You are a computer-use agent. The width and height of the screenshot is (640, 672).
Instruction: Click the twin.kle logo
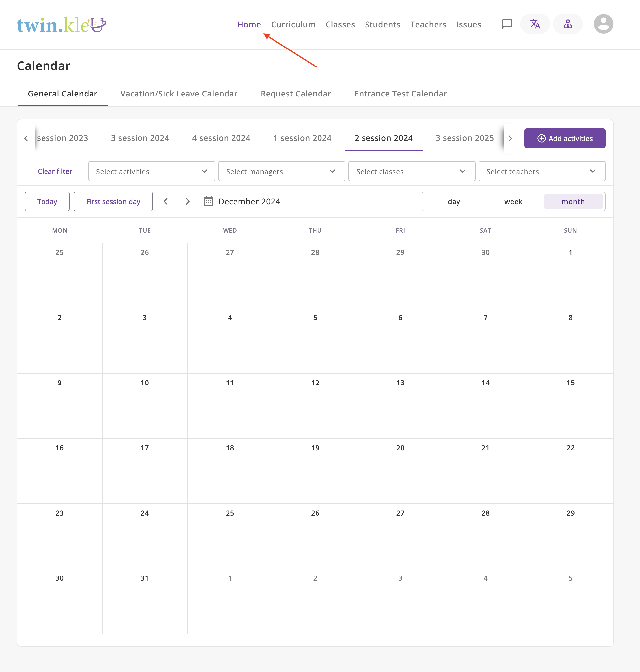(x=62, y=25)
